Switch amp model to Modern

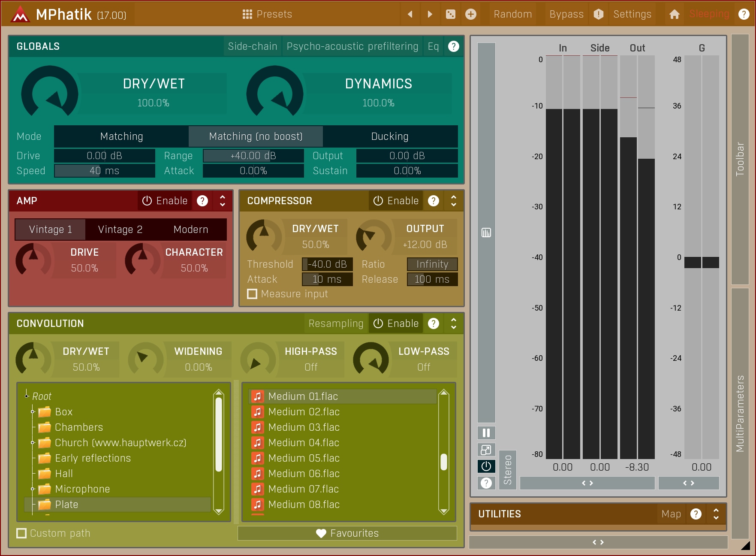[x=191, y=230]
